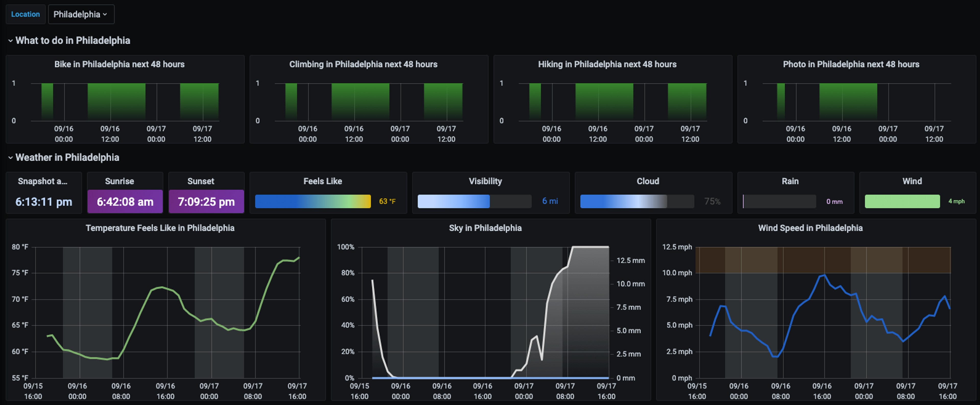This screenshot has height=405, width=980.
Task: Collapse the Weather in Philadelphia row
Action: [64, 157]
